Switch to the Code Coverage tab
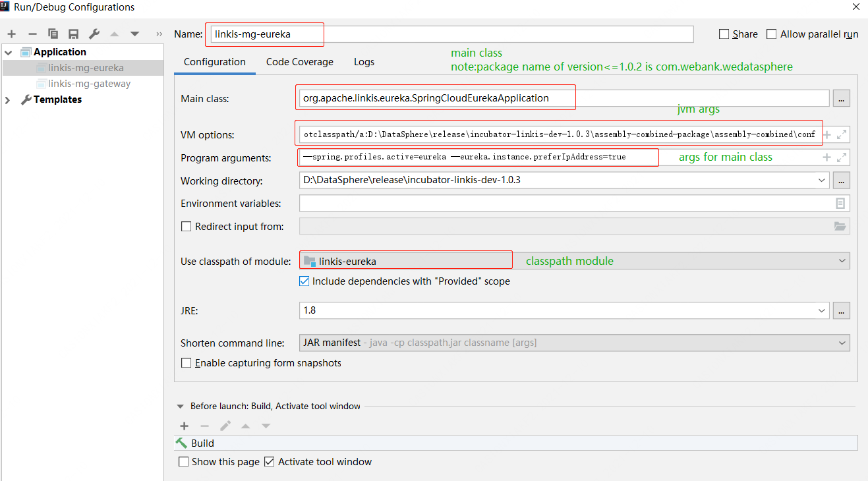 click(299, 62)
